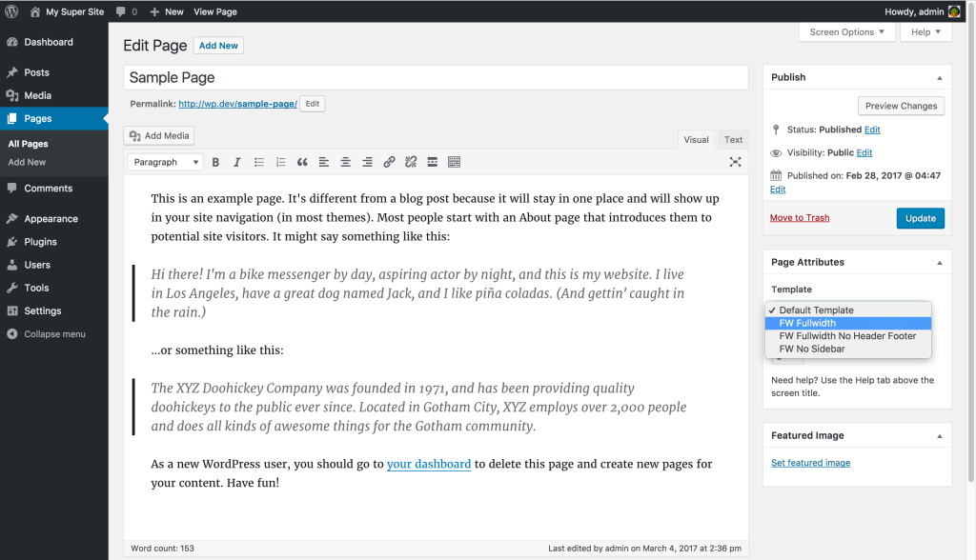Screen dimensions: 976x560
Task: Insert the Read More tag
Action: [432, 162]
